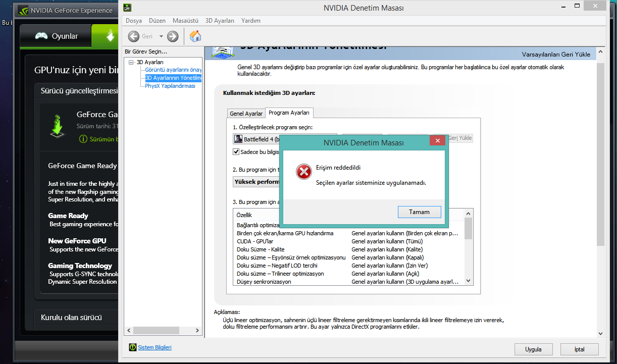This screenshot has width=617, height=364.
Task: Click Tamam in the error dialog
Action: [x=419, y=212]
